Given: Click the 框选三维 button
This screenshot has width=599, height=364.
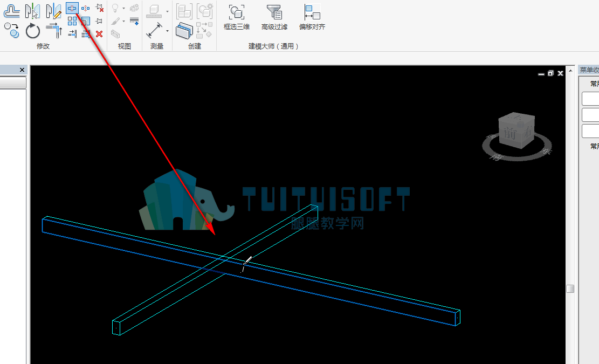Looking at the screenshot, I should click(x=237, y=18).
